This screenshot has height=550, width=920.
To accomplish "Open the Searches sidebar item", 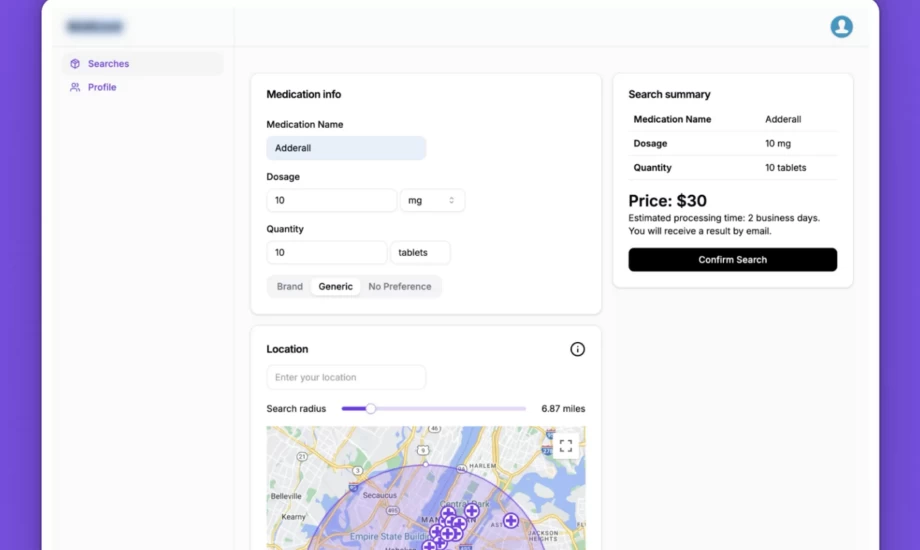I will point(143,63).
